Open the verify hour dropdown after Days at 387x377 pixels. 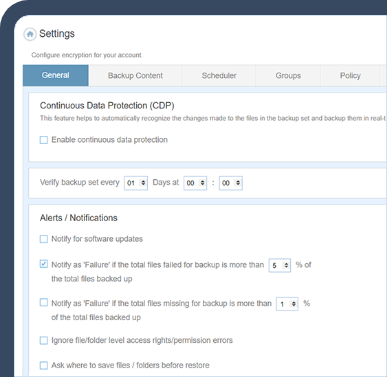pyautogui.click(x=195, y=183)
